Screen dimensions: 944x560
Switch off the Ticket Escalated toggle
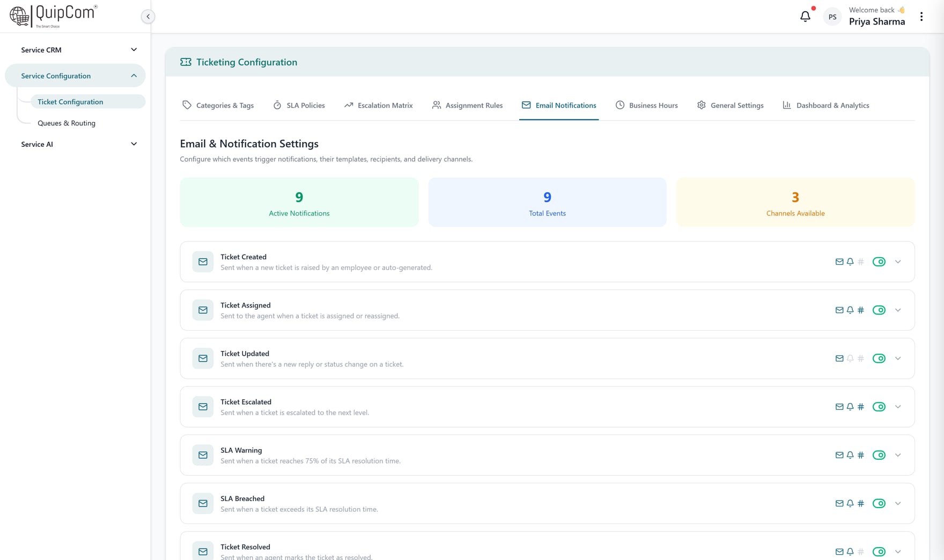[x=879, y=407]
